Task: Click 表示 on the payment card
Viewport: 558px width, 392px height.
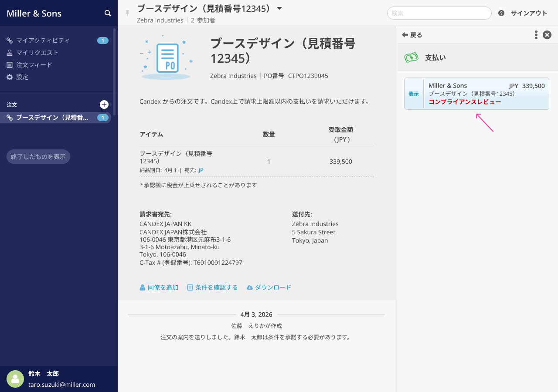Action: 414,94
